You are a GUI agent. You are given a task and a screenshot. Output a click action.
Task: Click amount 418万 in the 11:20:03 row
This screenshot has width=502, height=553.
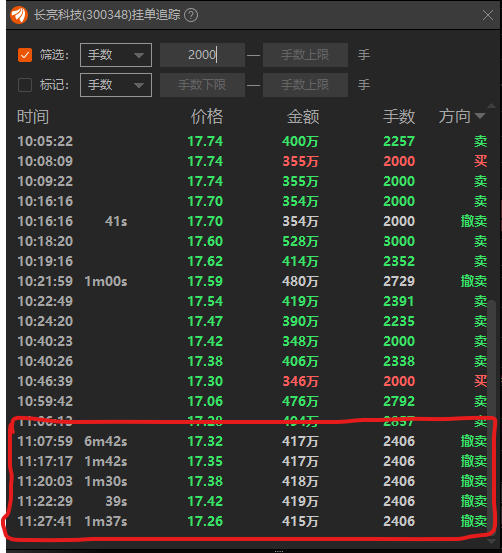[x=300, y=481]
